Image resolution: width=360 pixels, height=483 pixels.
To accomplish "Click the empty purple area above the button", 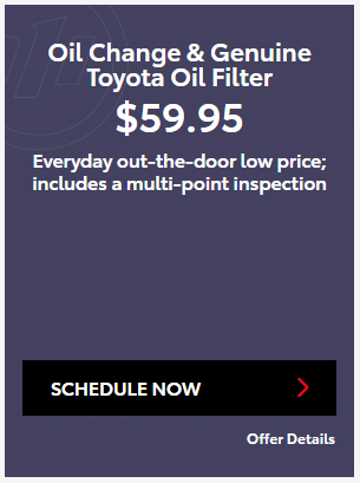I will coord(179,277).
